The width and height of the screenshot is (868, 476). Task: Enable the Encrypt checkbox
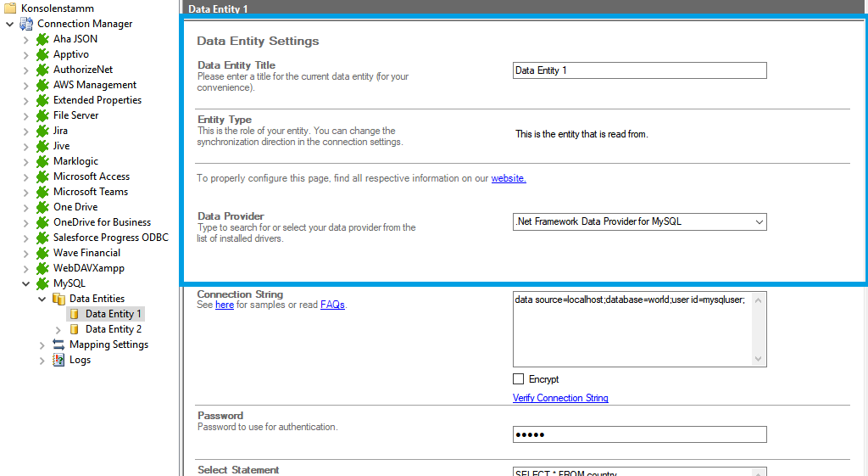[x=519, y=379]
